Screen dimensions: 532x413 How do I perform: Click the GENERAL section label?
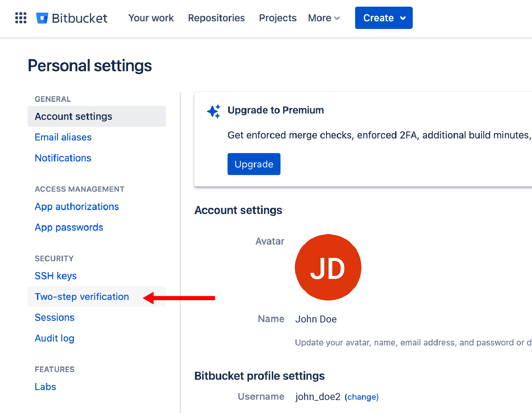coord(53,99)
